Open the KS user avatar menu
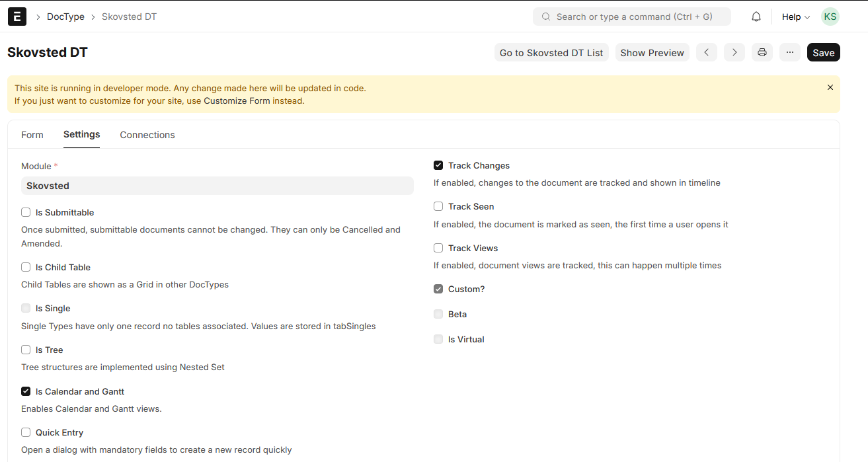868x462 pixels. 830,17
